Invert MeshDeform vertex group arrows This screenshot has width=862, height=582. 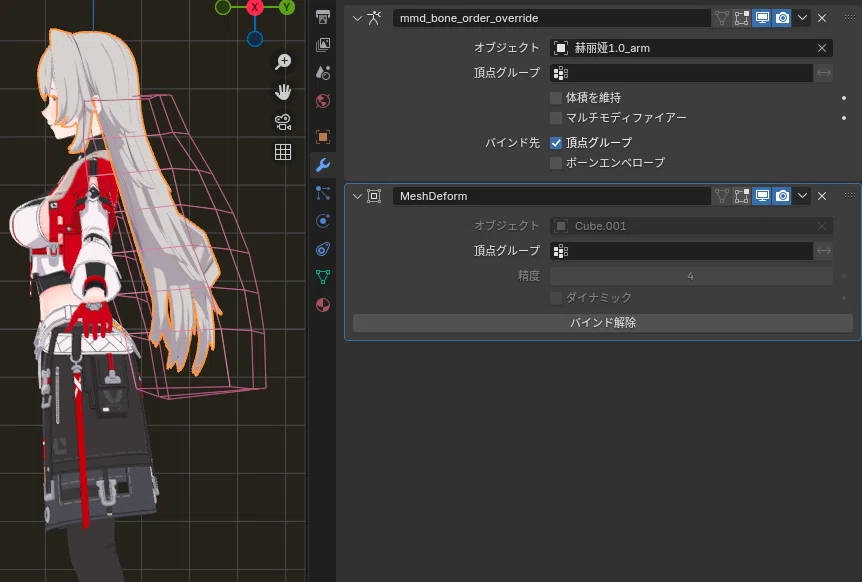pyautogui.click(x=824, y=251)
